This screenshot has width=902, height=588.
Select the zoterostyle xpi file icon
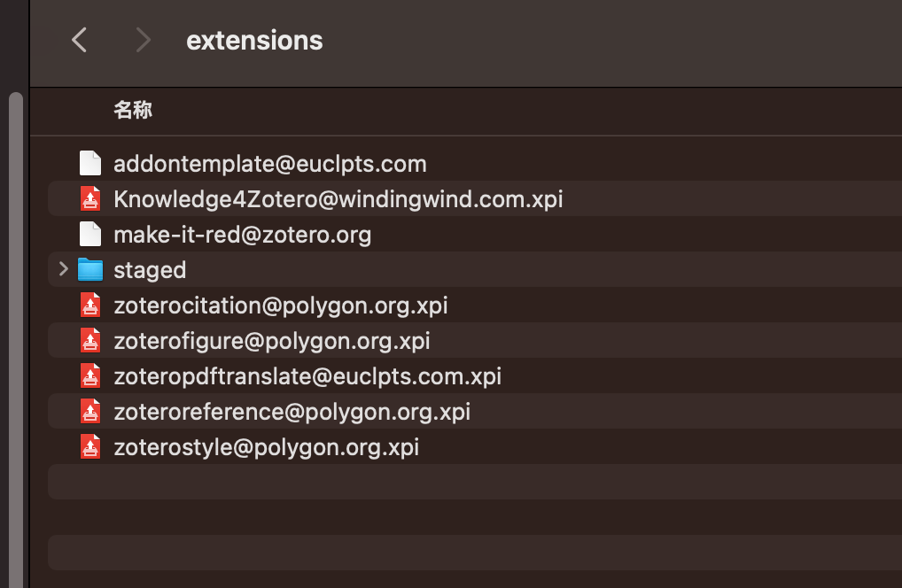pos(90,446)
